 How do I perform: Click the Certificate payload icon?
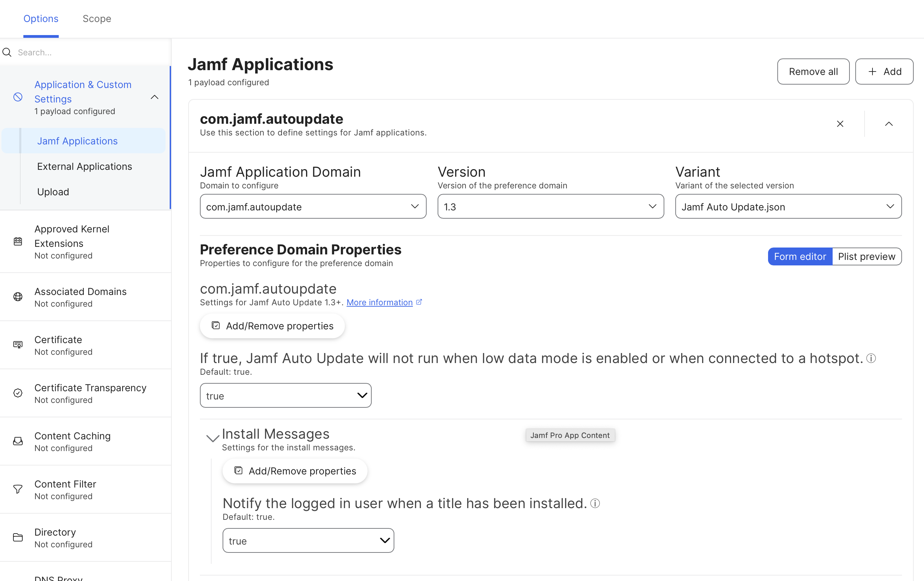18,345
